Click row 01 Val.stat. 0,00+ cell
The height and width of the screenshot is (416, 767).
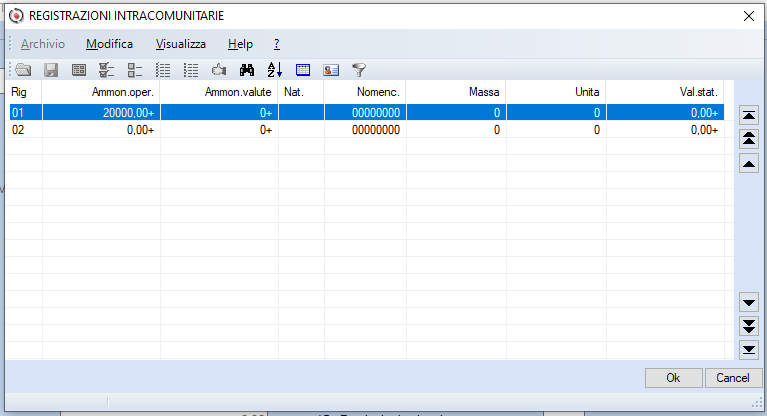665,113
